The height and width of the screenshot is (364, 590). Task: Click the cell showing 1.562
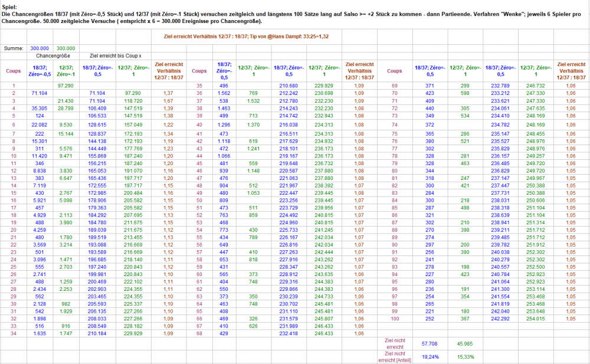224,93
